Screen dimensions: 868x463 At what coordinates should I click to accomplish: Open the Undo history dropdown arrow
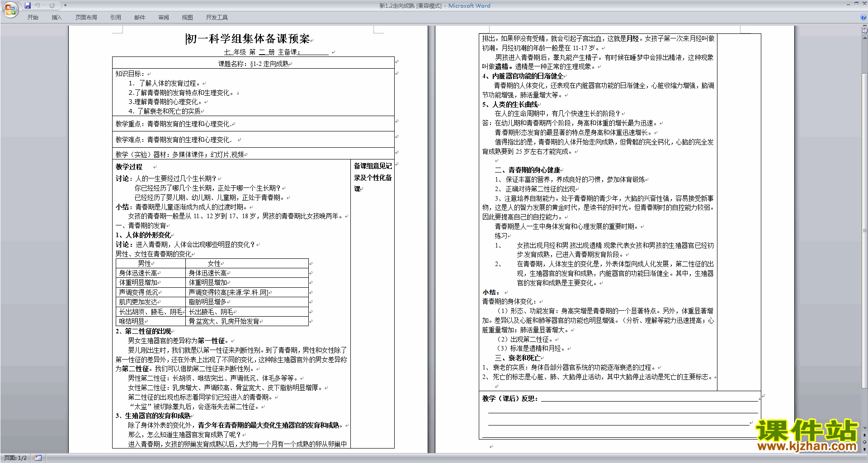click(x=44, y=5)
